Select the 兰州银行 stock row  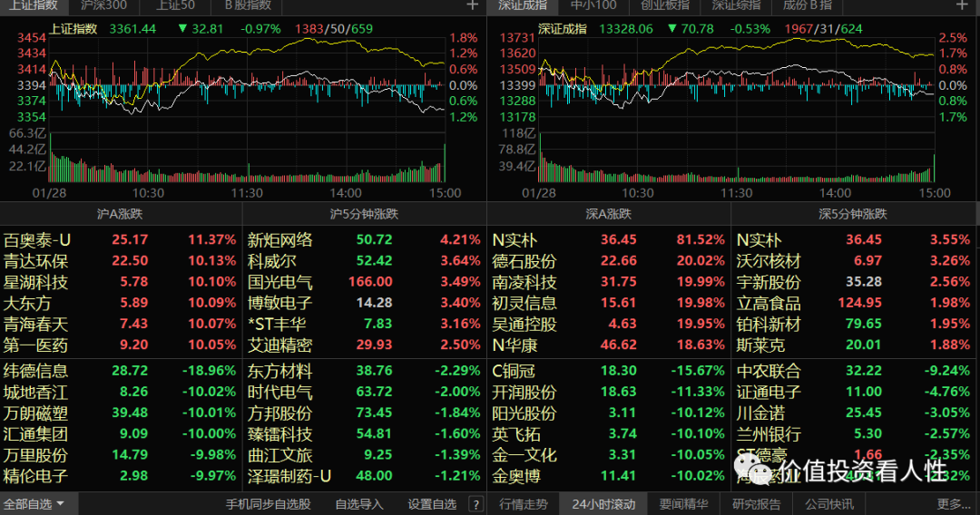pyautogui.click(x=853, y=433)
